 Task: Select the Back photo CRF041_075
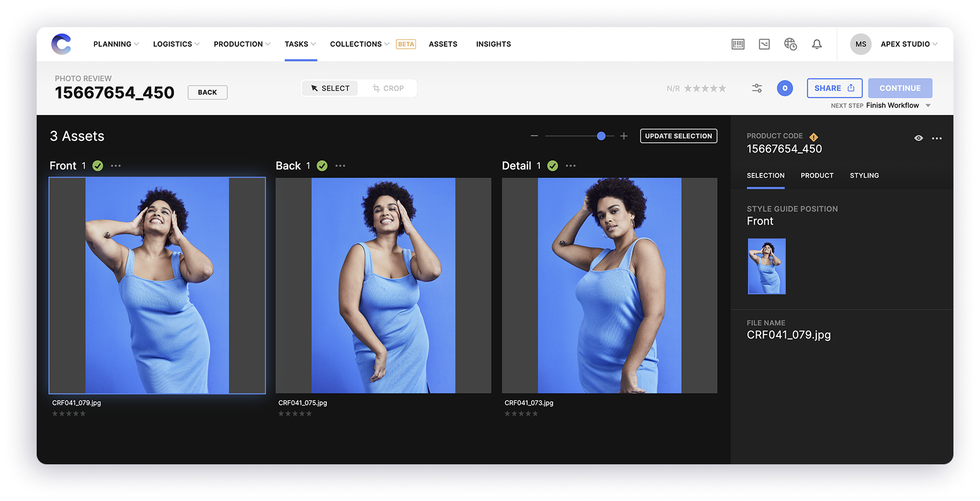(x=383, y=285)
